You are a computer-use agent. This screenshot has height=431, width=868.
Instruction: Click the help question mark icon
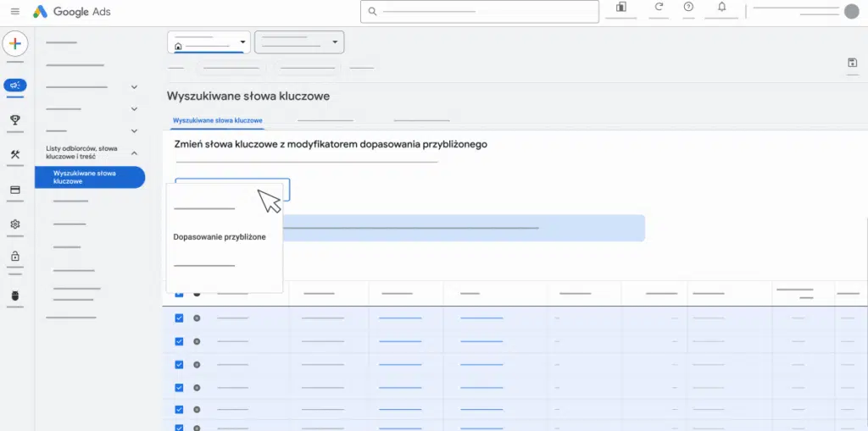[x=688, y=8]
